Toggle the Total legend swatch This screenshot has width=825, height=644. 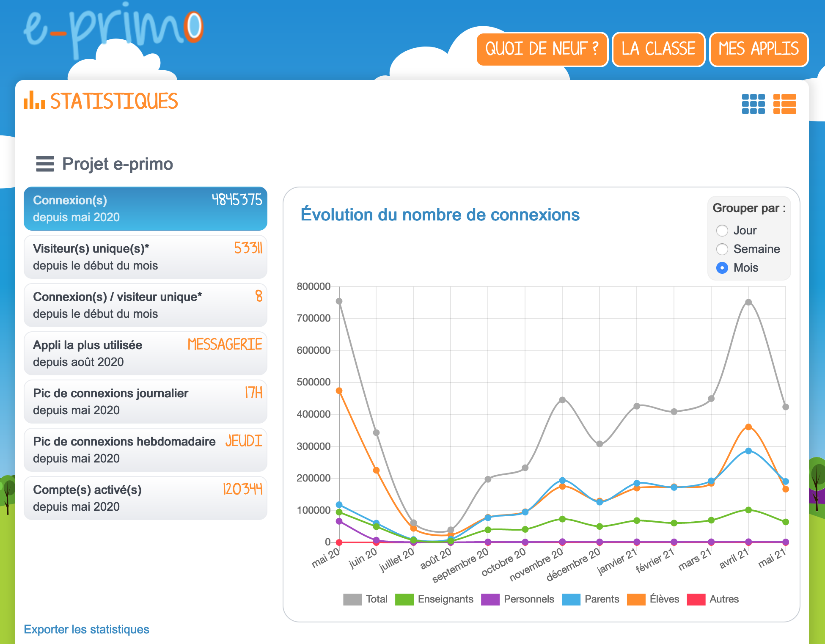[x=352, y=599]
